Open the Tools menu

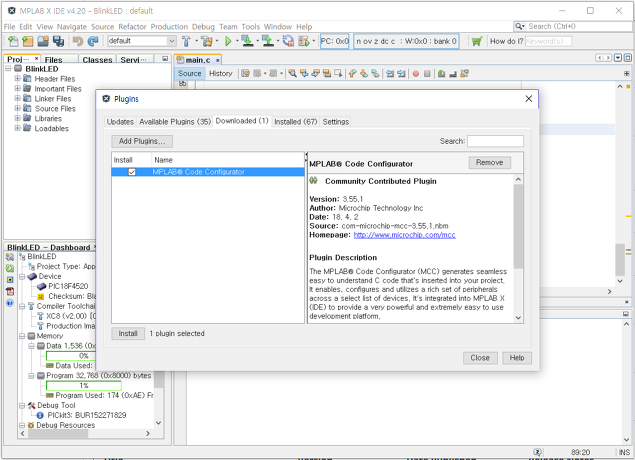[251, 27]
